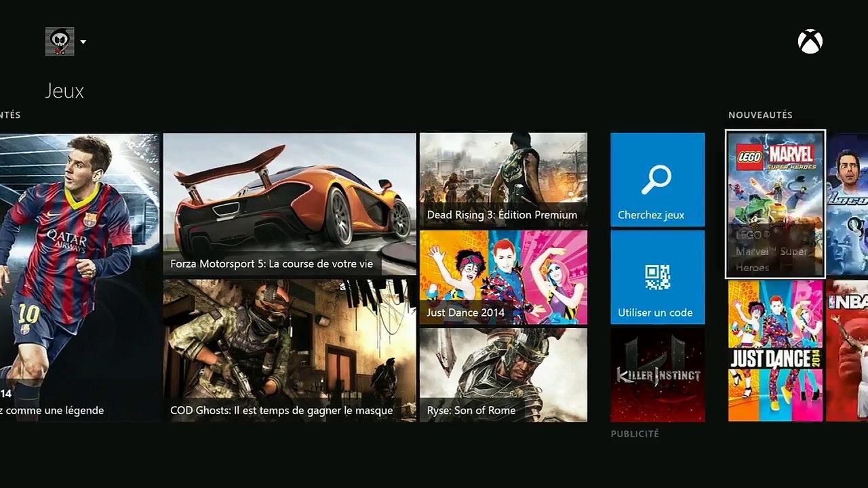The image size is (868, 488).
Task: Click the magnifying glass search icon
Action: pyautogui.click(x=656, y=180)
